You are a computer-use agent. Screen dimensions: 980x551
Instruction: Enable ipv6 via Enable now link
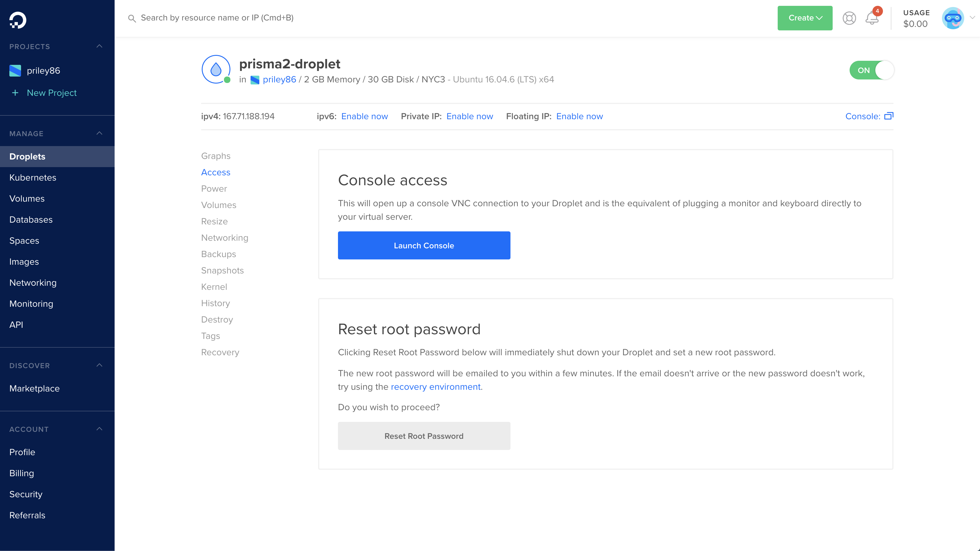365,116
